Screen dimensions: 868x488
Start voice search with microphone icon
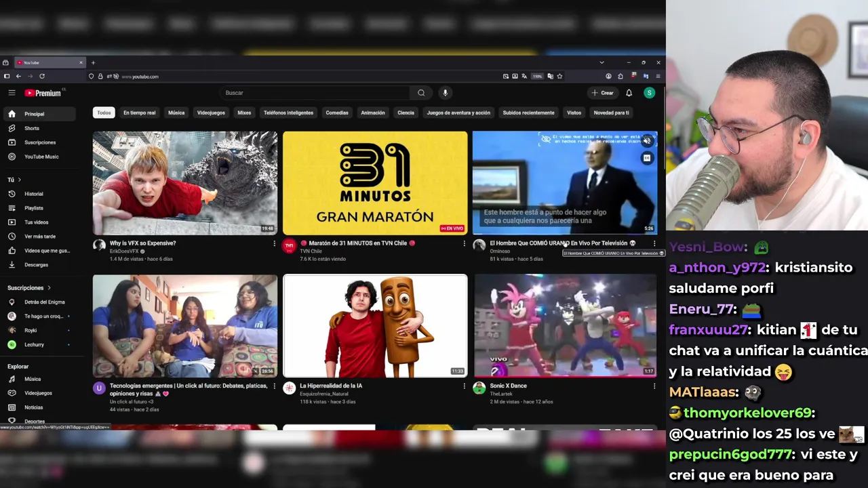[x=445, y=93]
